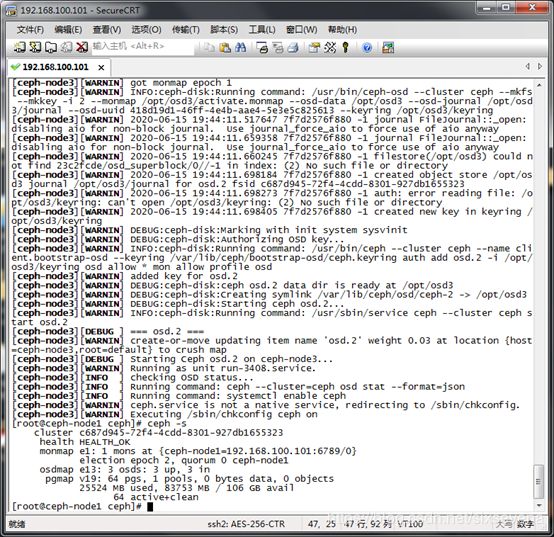Click the Paste clipboard icon
Viewport: 554px width, 537px height.
coord(225,47)
